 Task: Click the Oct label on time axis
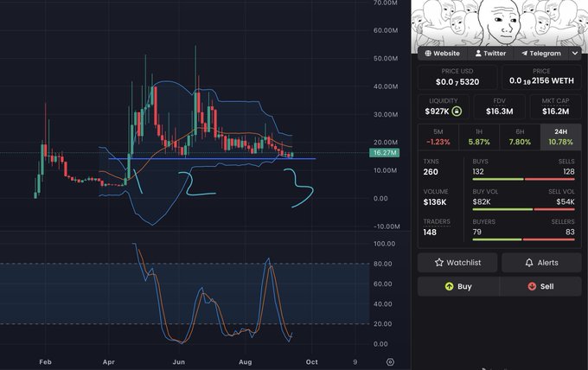pos(311,362)
